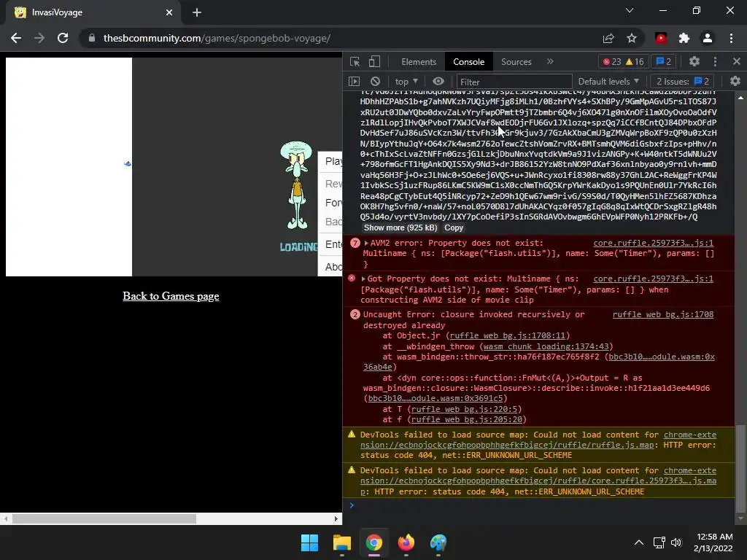This screenshot has width=747, height=560.
Task: Open the DevTools settings gear
Action: pos(694,61)
